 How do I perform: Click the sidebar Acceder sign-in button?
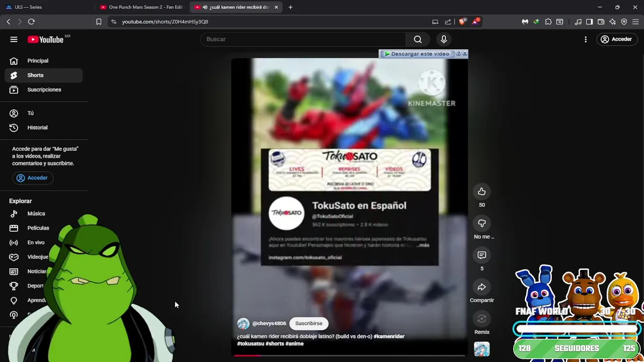click(x=32, y=178)
